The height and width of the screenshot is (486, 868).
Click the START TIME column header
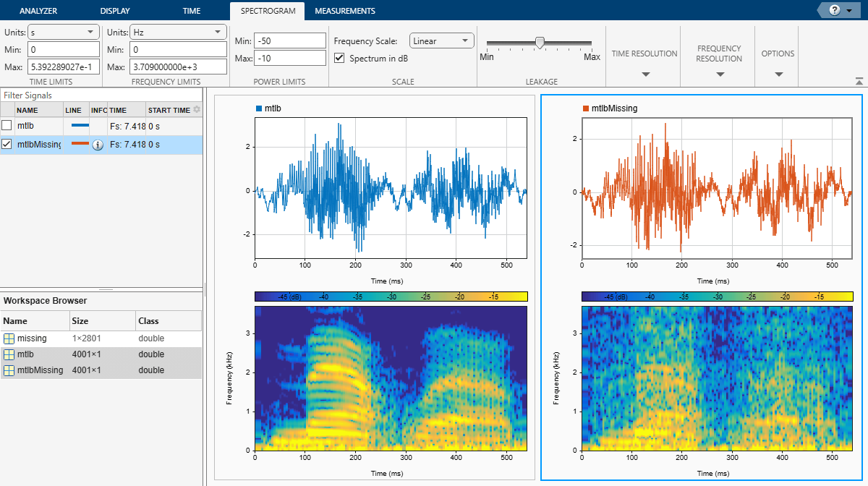point(169,110)
